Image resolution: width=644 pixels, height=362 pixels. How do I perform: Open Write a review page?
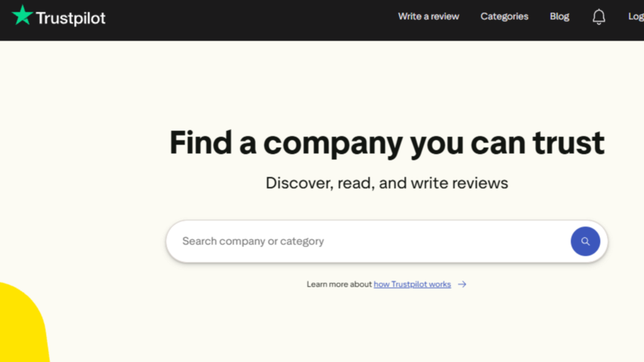pos(428,16)
